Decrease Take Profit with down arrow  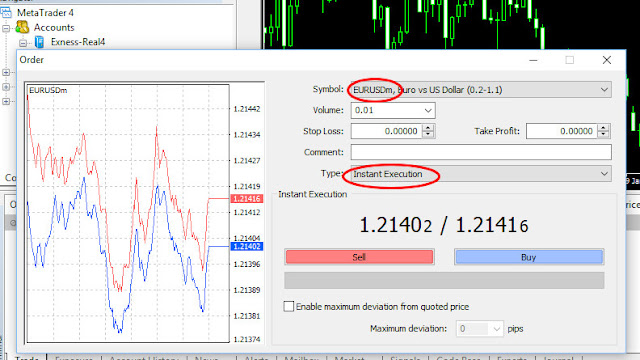click(603, 135)
